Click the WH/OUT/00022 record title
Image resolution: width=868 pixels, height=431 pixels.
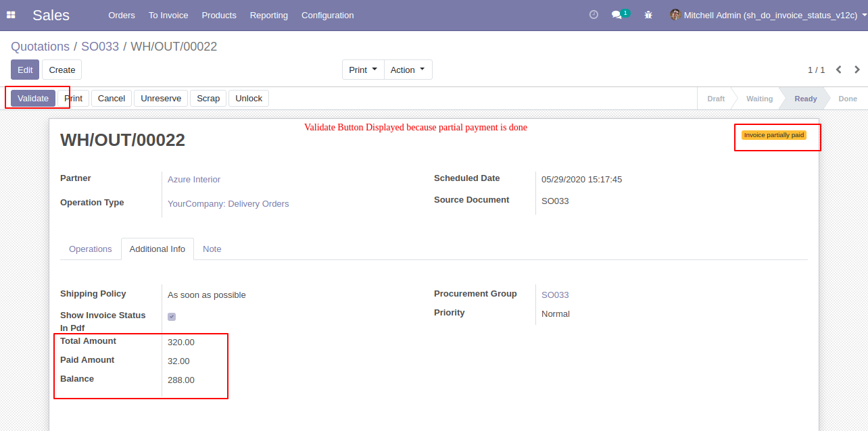tap(122, 140)
